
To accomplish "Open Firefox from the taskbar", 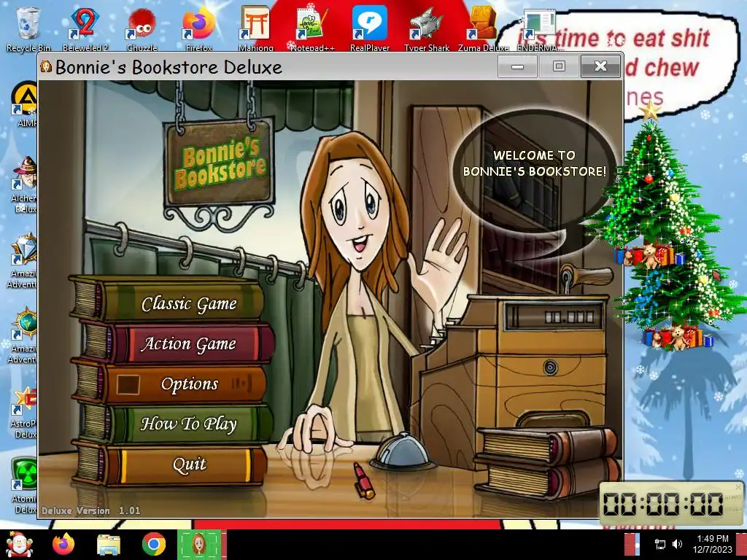I will click(63, 545).
